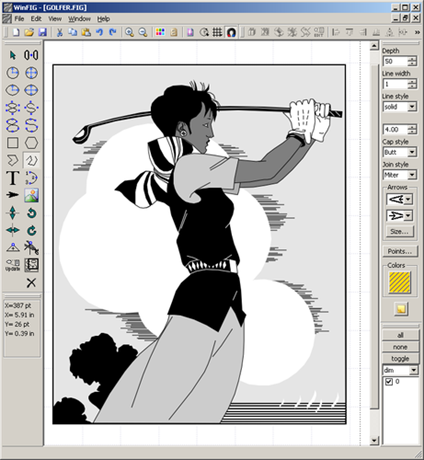The image size is (424, 460).
Task: Select the Update attributes tool
Action: click(13, 265)
